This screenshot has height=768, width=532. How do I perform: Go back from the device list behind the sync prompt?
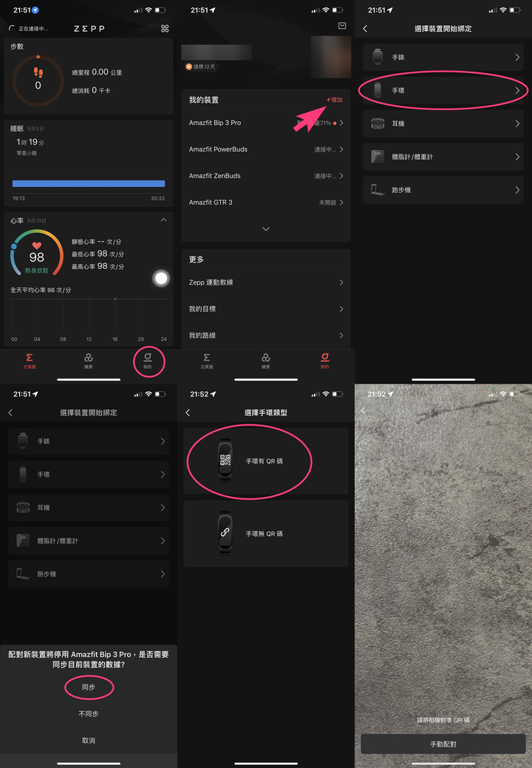[11, 412]
